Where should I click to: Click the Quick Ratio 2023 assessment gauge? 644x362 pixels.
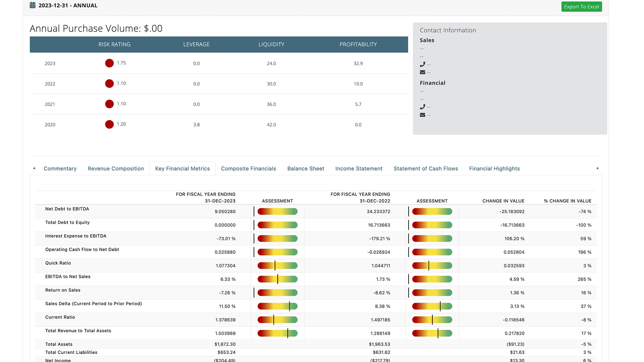point(277,266)
